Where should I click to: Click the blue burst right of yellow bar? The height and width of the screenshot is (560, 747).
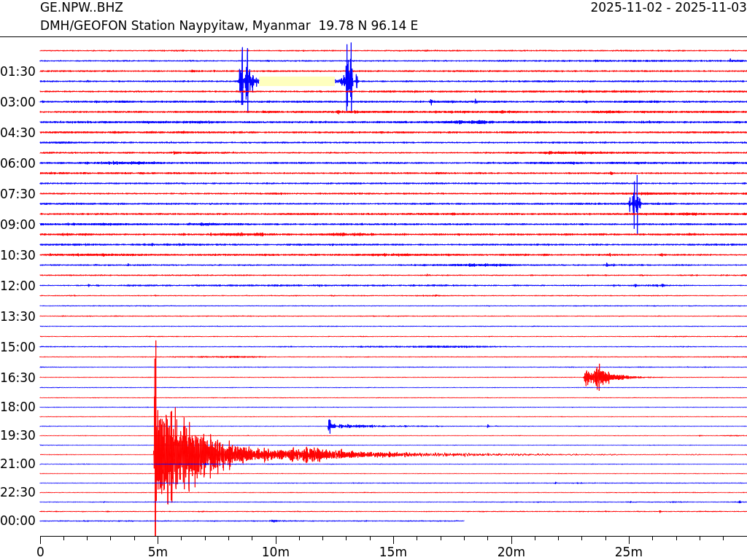tap(349, 81)
